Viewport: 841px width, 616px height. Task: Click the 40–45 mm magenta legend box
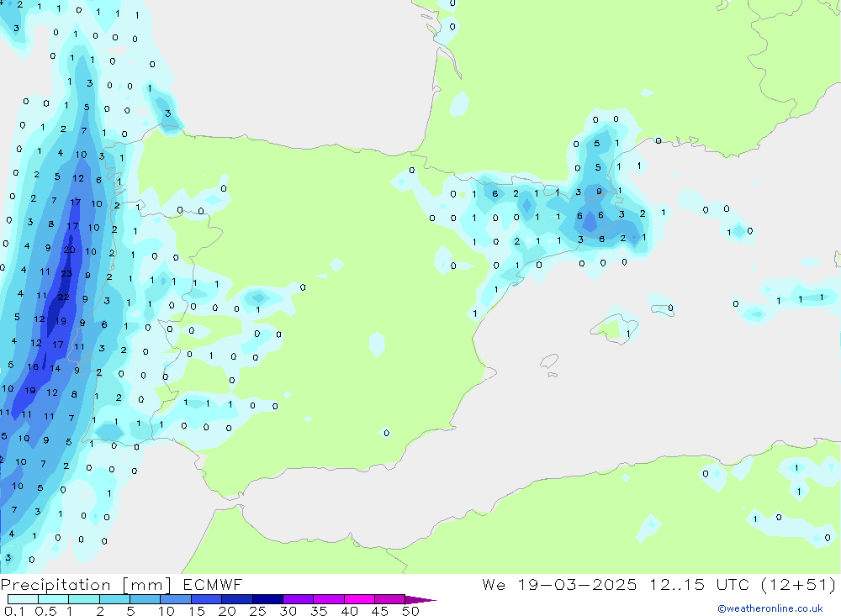[x=359, y=599]
